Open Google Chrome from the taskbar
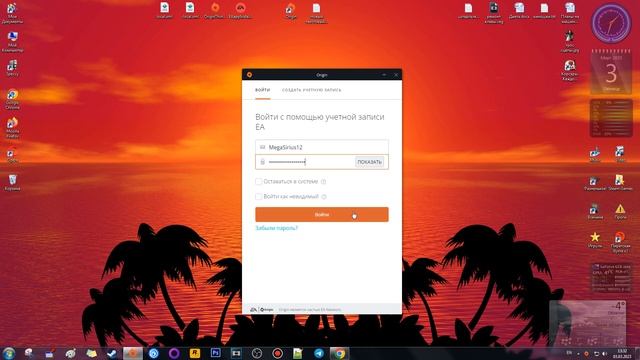The height and width of the screenshot is (360, 640). (x=340, y=353)
